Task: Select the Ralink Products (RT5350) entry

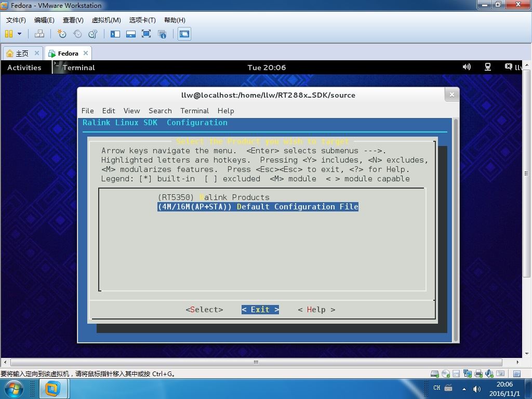Action: tap(214, 197)
